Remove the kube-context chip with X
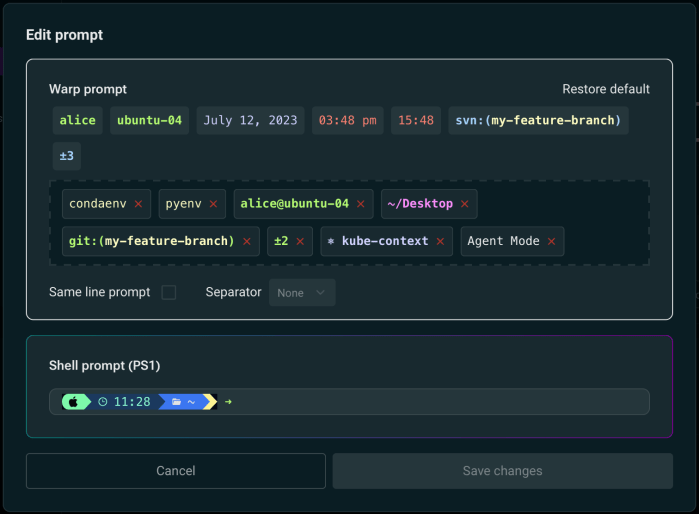 (440, 242)
